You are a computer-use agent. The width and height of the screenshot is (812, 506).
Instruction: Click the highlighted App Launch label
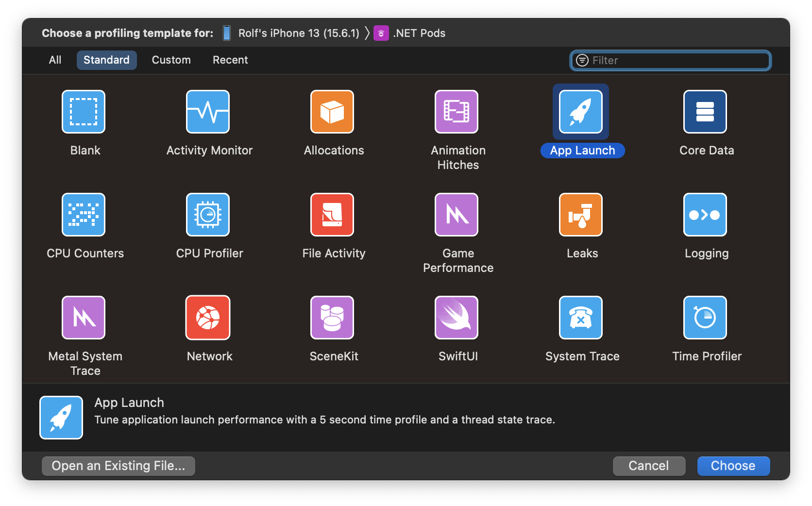[x=582, y=151]
